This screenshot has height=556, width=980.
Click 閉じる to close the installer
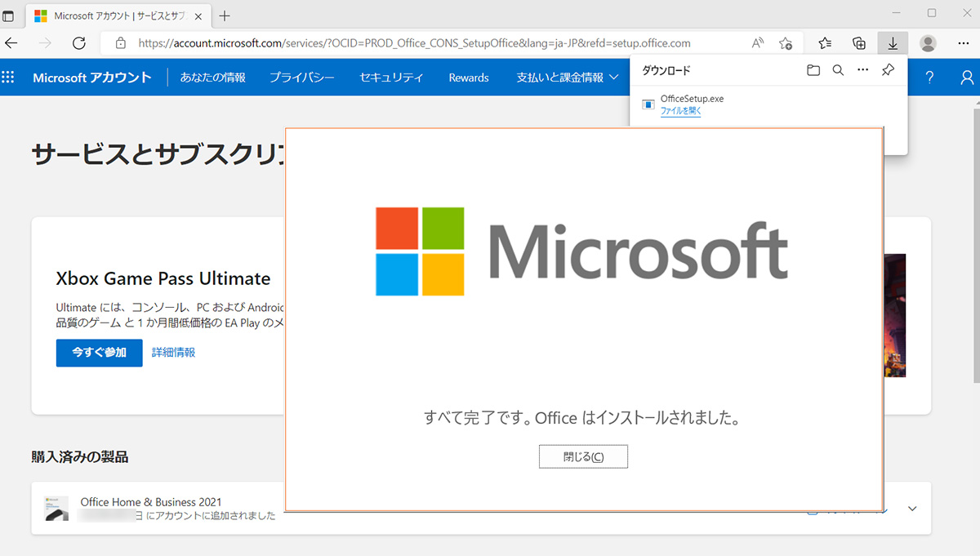click(x=583, y=456)
